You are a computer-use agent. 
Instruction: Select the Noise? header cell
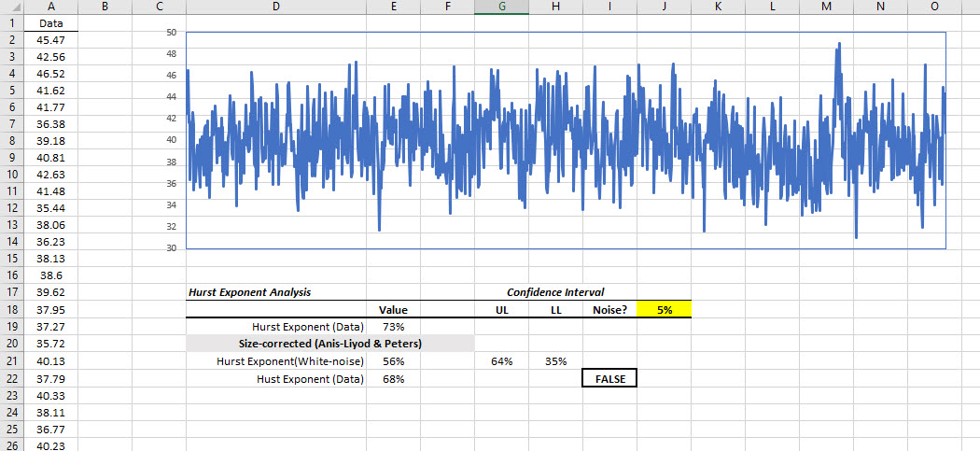610,310
